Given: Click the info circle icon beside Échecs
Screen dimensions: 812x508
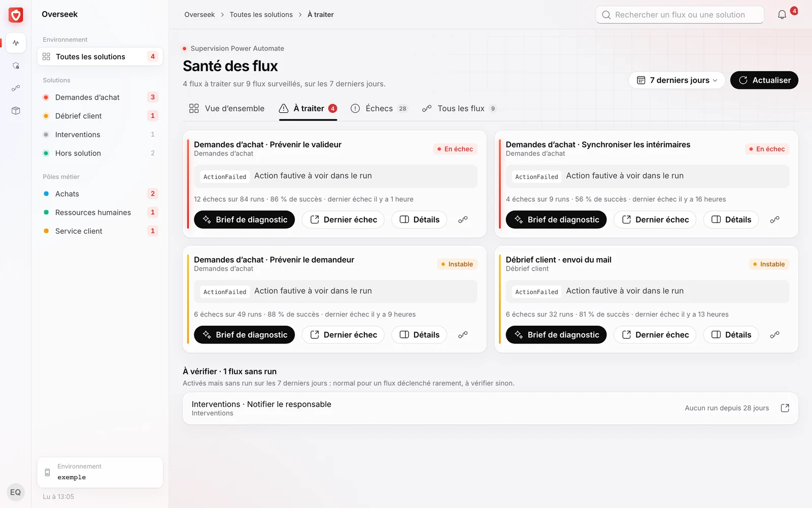Looking at the screenshot, I should click(x=355, y=108).
